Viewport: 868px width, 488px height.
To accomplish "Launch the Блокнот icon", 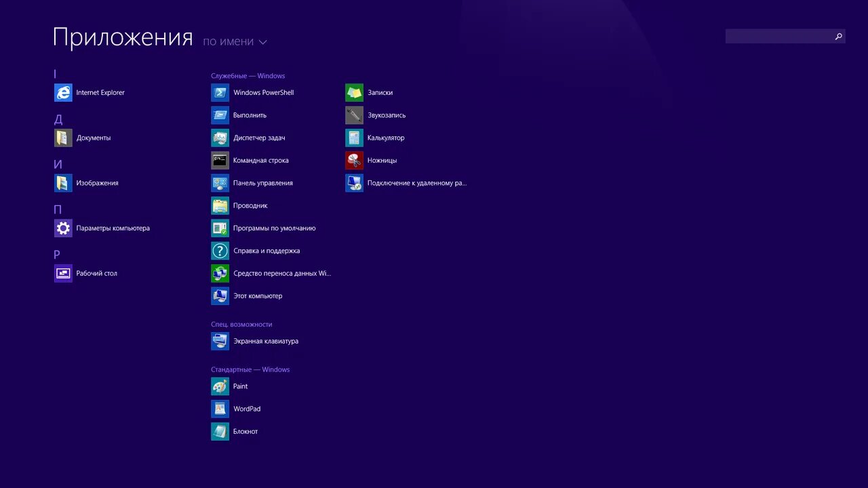I will [220, 432].
